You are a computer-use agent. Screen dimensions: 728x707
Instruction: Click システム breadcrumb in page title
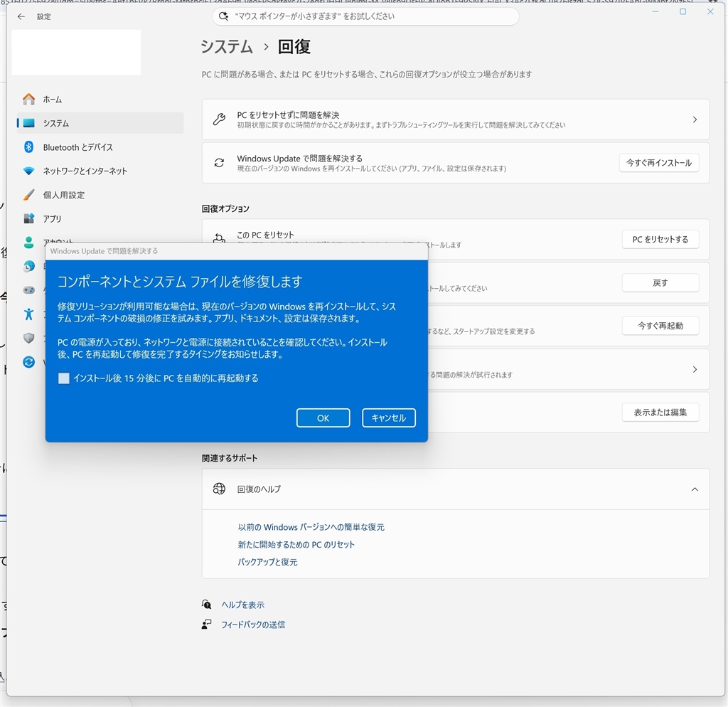click(x=227, y=46)
